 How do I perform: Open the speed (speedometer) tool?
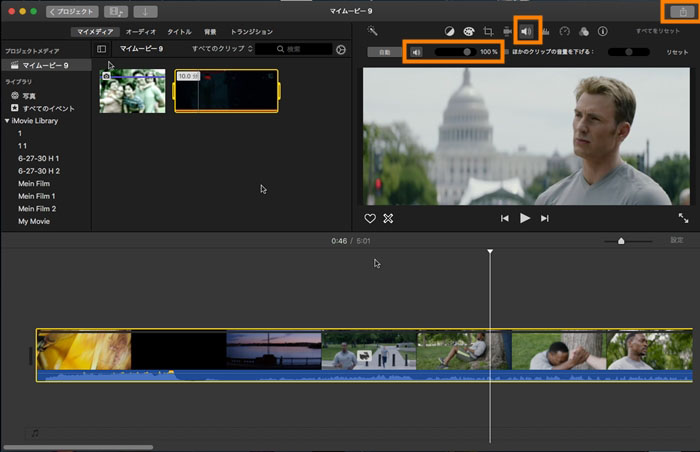tap(565, 32)
